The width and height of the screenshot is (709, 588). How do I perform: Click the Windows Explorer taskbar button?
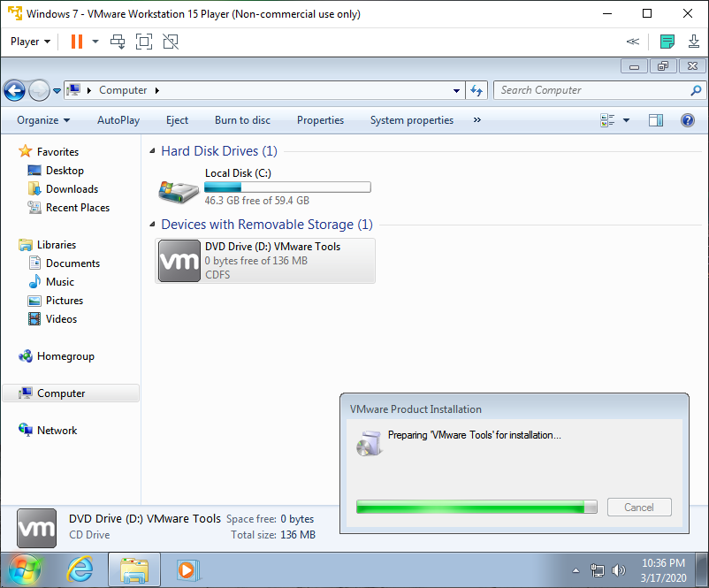pyautogui.click(x=134, y=569)
